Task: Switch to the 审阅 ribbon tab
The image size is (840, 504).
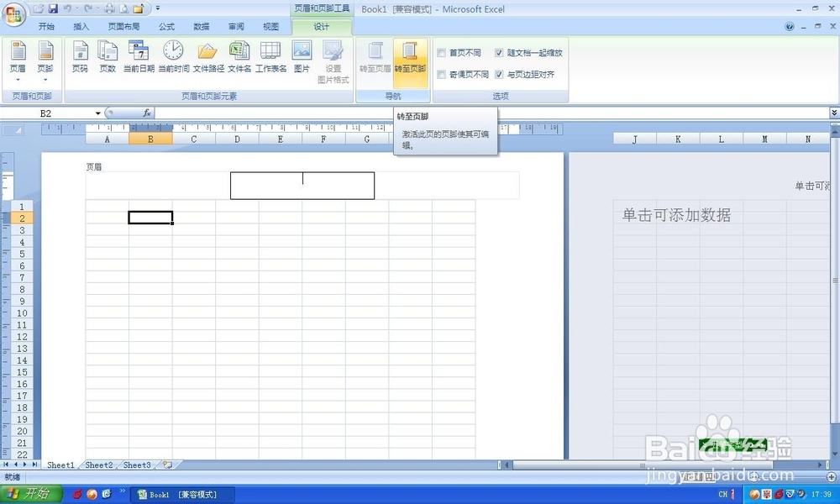Action: [236, 26]
